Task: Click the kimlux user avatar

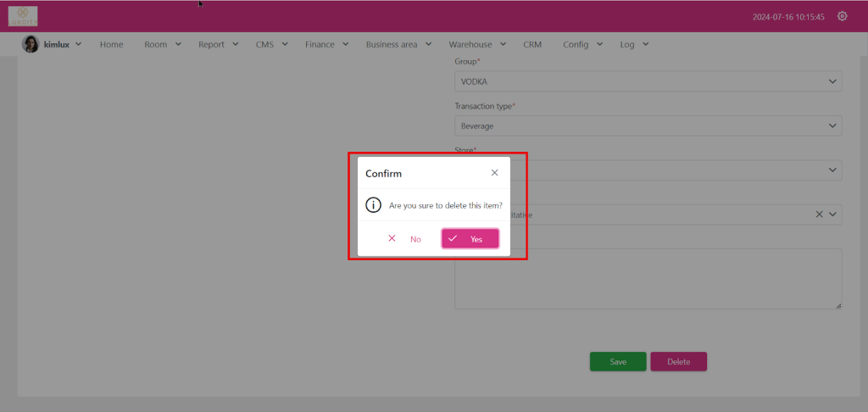Action: click(31, 44)
